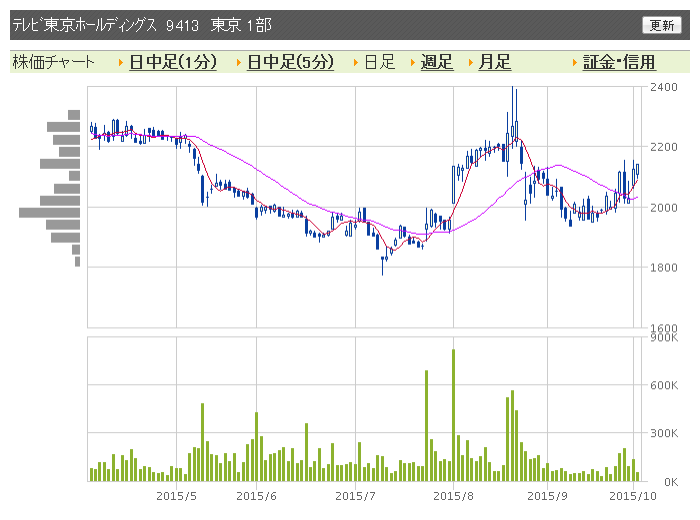Viewport: 700px width, 520px height.
Task: Click the longest price-range histogram bar
Action: 50,213
